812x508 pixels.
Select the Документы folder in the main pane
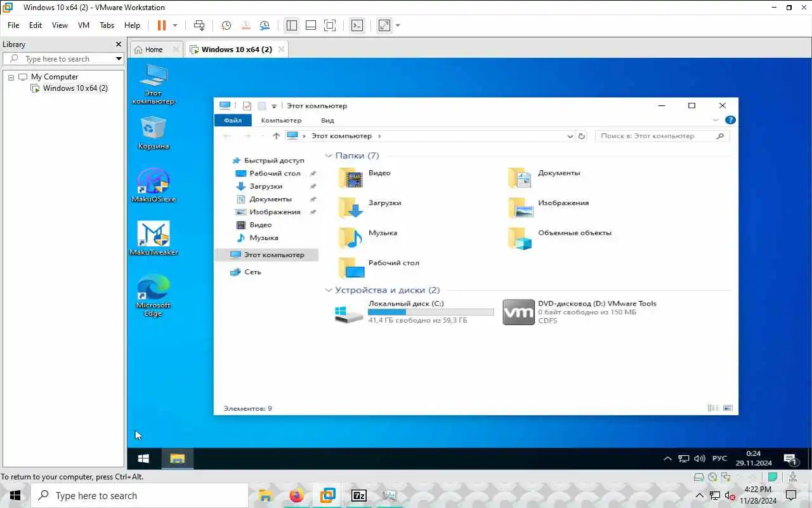point(544,178)
